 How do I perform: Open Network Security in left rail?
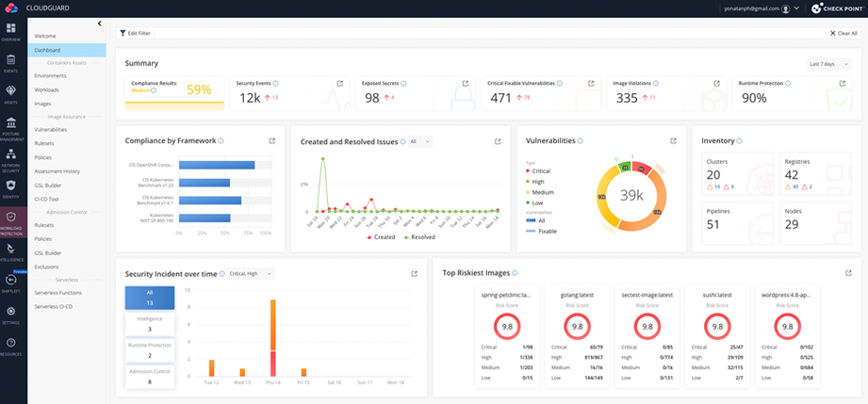(x=13, y=160)
